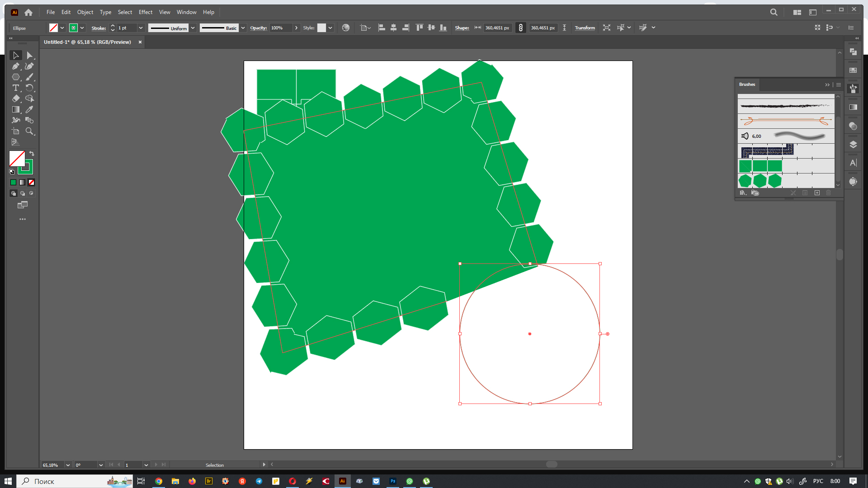
Task: Click the Stroke label link
Action: coord(99,28)
